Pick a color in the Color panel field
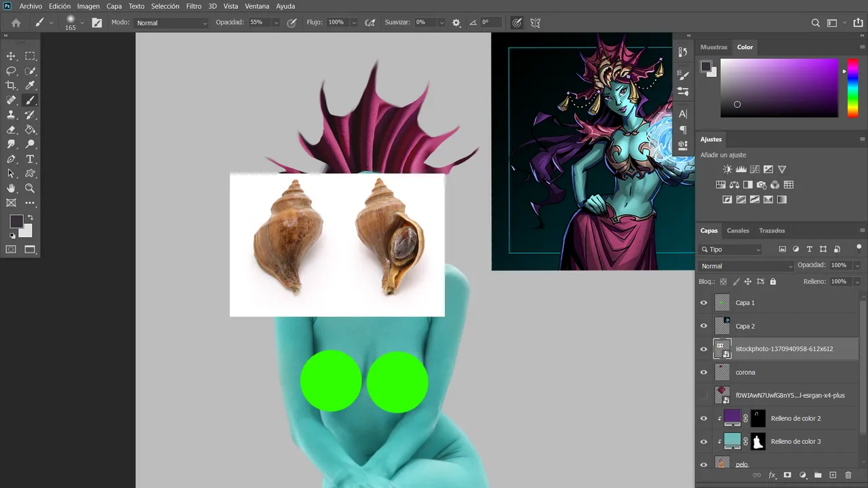Image resolution: width=868 pixels, height=488 pixels. (x=779, y=87)
